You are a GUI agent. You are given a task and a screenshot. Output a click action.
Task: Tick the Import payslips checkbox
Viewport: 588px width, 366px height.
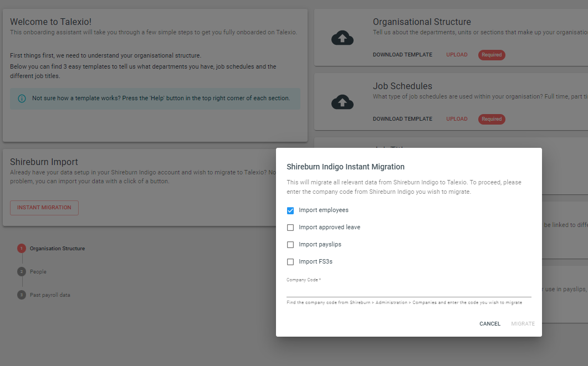pos(290,245)
